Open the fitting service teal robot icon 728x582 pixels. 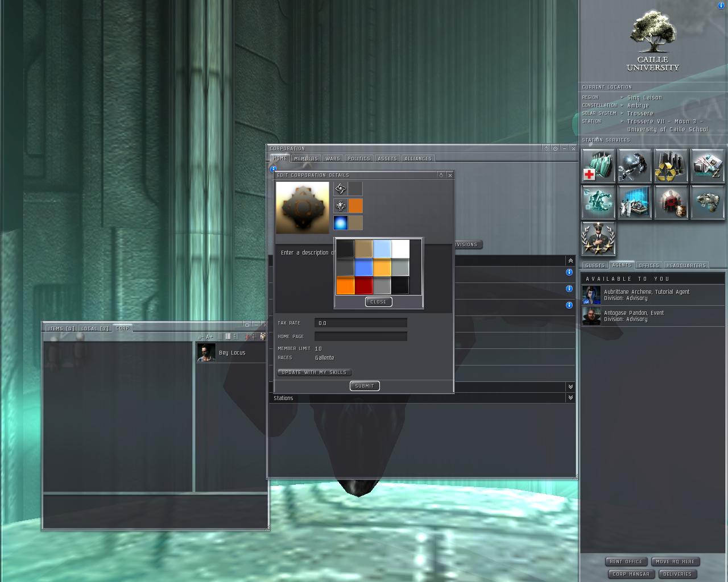[x=598, y=202]
